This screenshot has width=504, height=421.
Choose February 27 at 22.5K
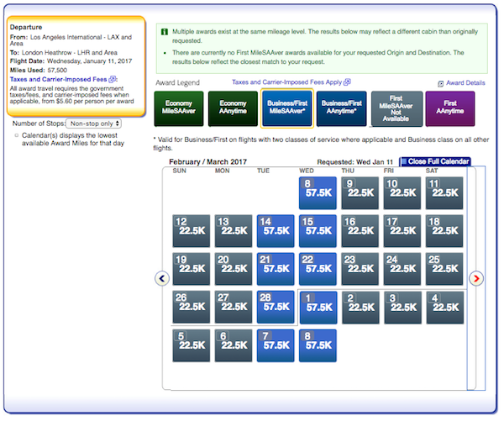tap(234, 307)
